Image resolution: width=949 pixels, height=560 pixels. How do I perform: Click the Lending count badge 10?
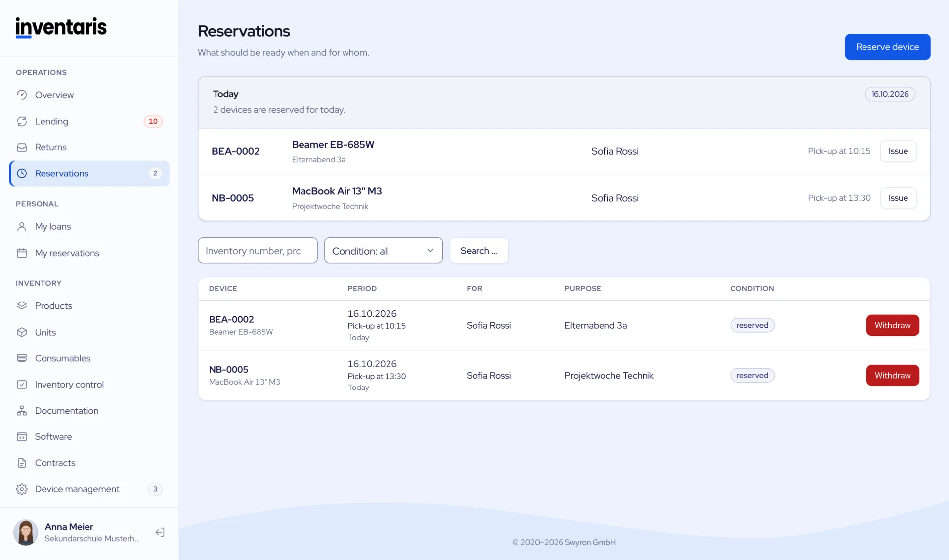(x=153, y=121)
